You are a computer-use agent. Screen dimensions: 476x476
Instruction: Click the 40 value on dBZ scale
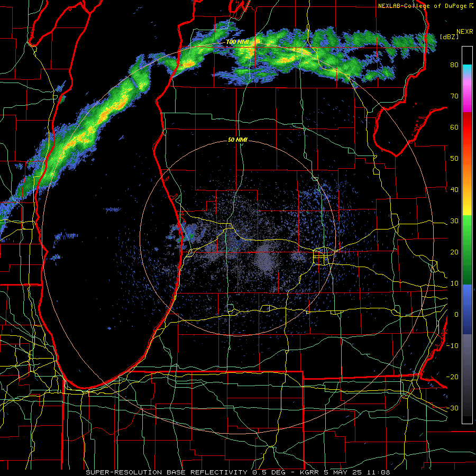[454, 190]
